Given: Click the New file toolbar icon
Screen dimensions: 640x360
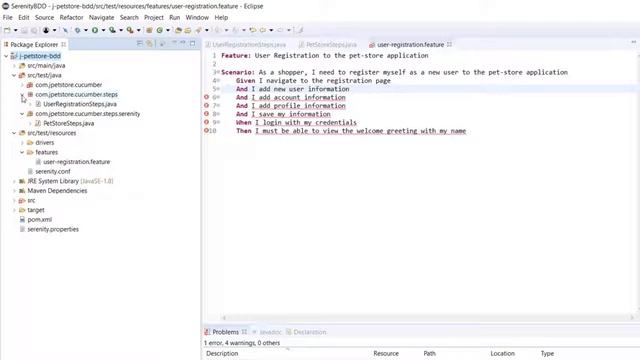Looking at the screenshot, I should pos(7,30).
